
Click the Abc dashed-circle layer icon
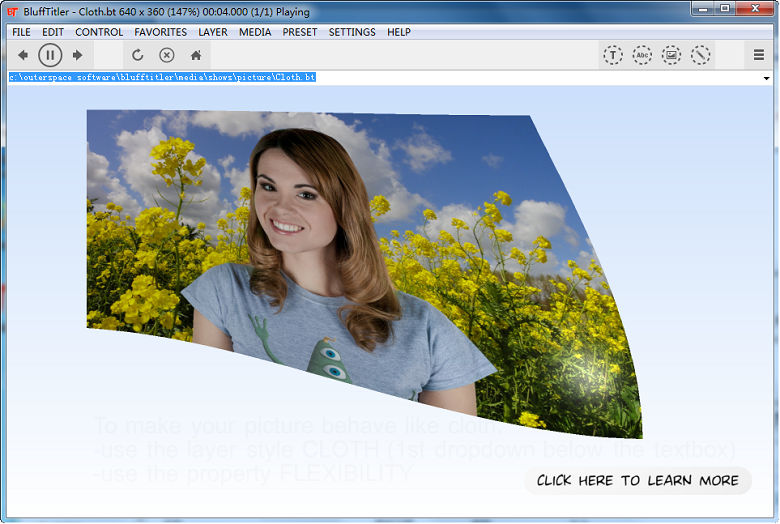coord(642,55)
